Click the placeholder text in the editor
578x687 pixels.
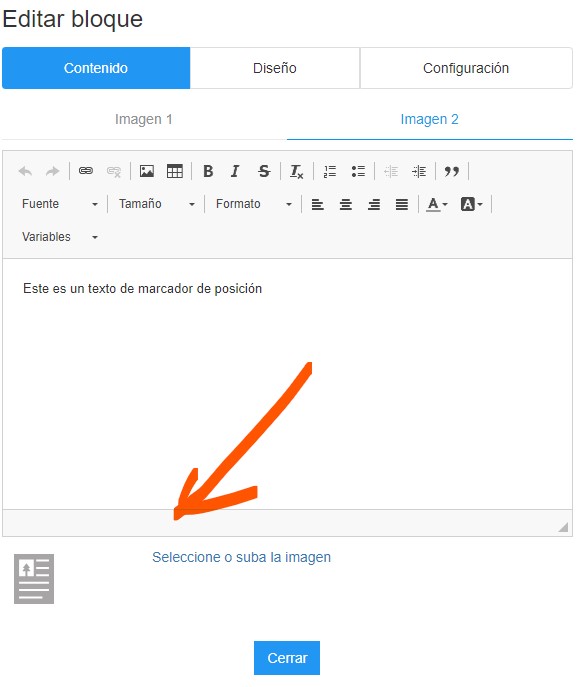point(142,288)
